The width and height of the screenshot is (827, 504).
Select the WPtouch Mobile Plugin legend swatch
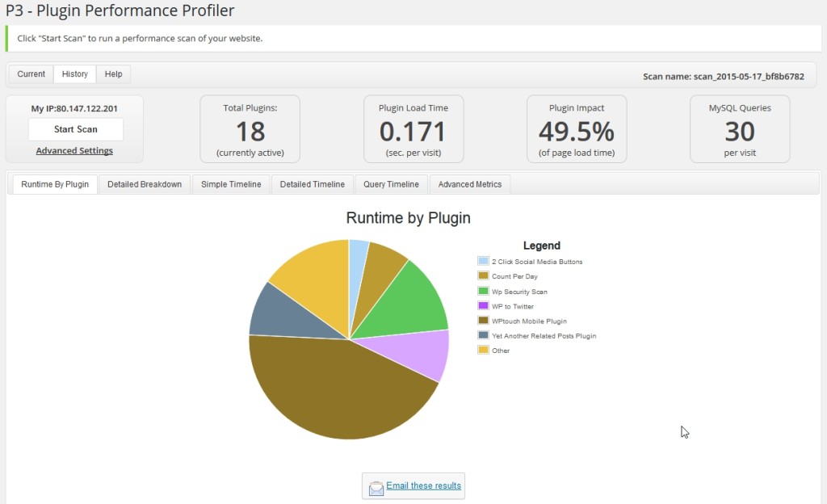pos(483,321)
